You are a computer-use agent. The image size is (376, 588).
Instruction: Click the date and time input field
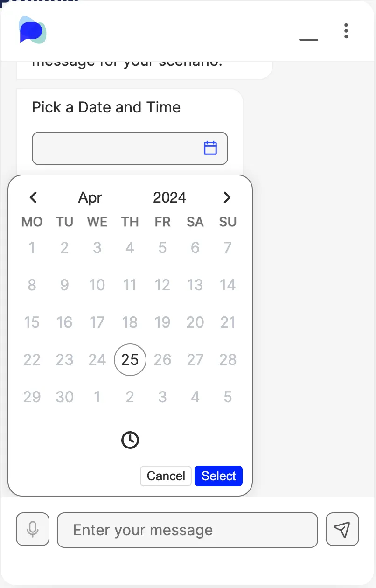130,148
